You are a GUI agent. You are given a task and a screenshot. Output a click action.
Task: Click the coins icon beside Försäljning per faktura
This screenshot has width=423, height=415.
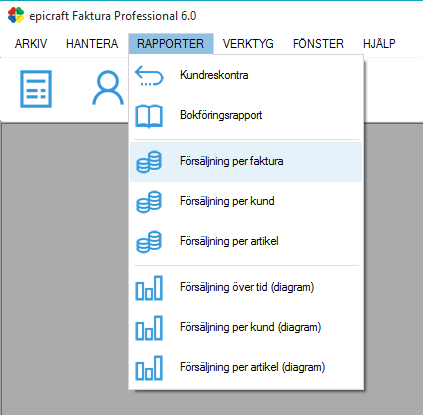coord(149,162)
